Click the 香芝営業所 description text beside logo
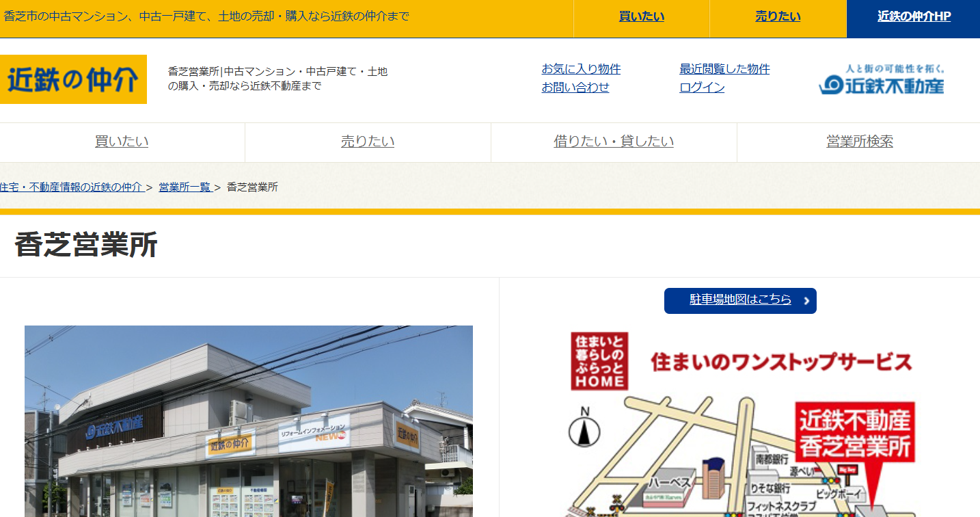Image resolution: width=980 pixels, height=517 pixels. click(x=277, y=79)
